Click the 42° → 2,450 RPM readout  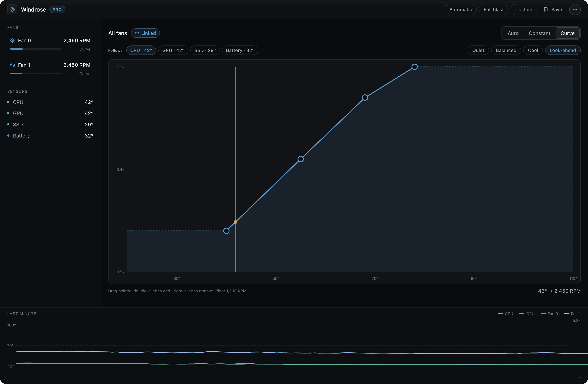tap(559, 291)
